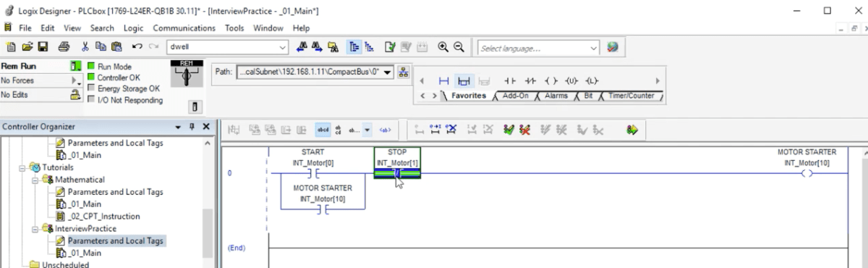The width and height of the screenshot is (868, 268).
Task: Print using the printer icon
Action: [x=64, y=47]
